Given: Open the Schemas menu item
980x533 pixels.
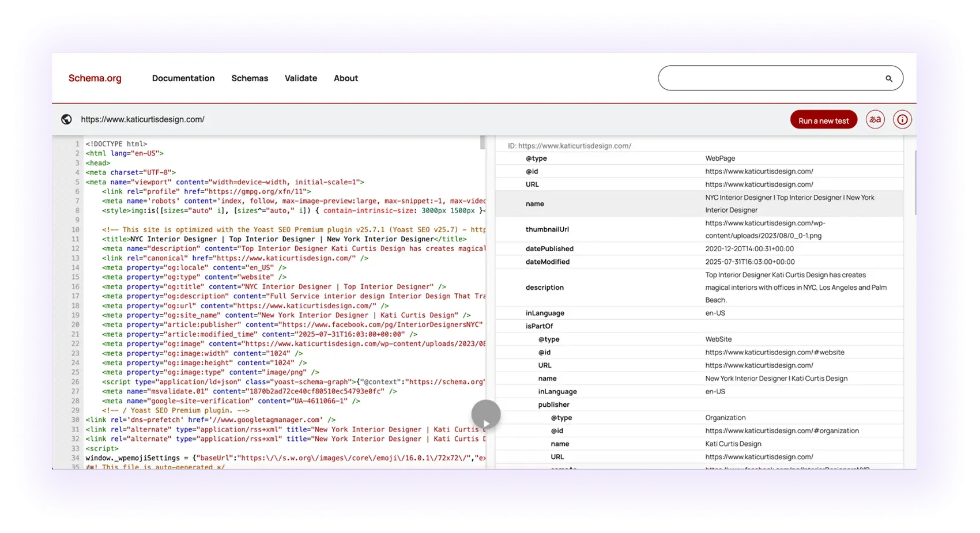Looking at the screenshot, I should pyautogui.click(x=250, y=78).
